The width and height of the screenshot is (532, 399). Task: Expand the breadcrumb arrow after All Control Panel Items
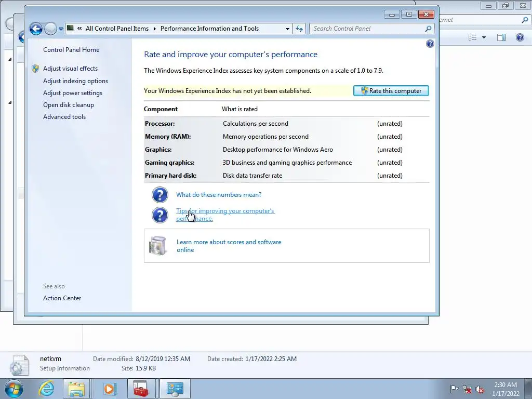coord(154,29)
